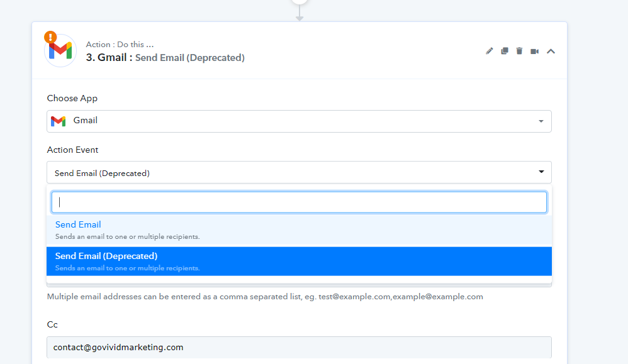Click the 'Action : Do this ...' label
This screenshot has width=628, height=364.
[120, 45]
